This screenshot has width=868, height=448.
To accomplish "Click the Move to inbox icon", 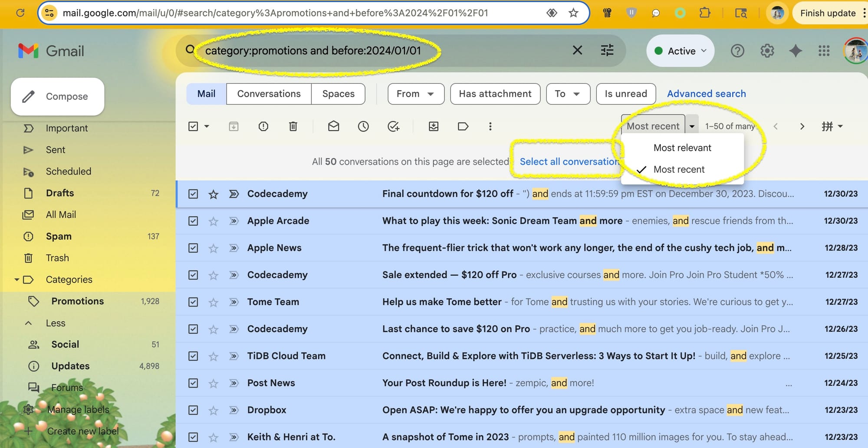I will coord(433,126).
